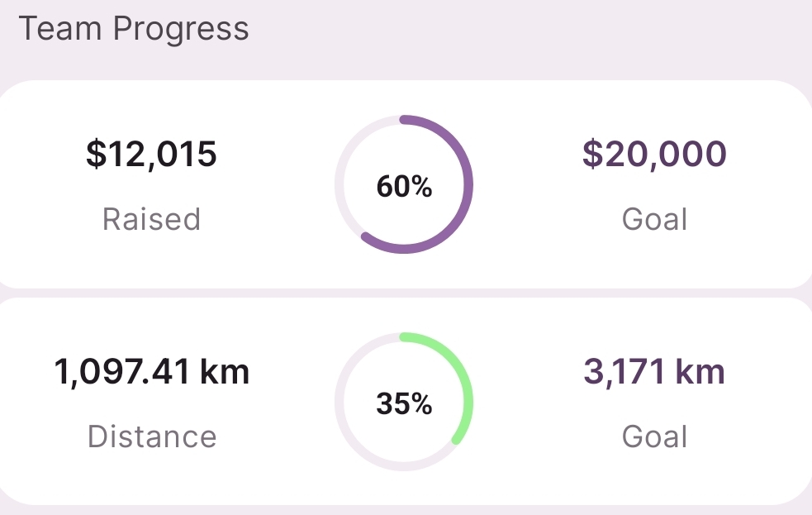812x515 pixels.
Task: Tap the $20,000 goal amount
Action: [654, 155]
